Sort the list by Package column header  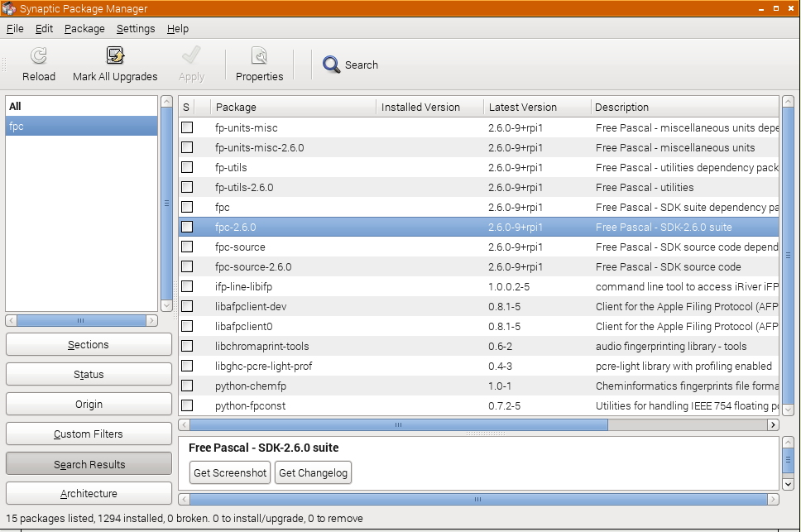293,107
